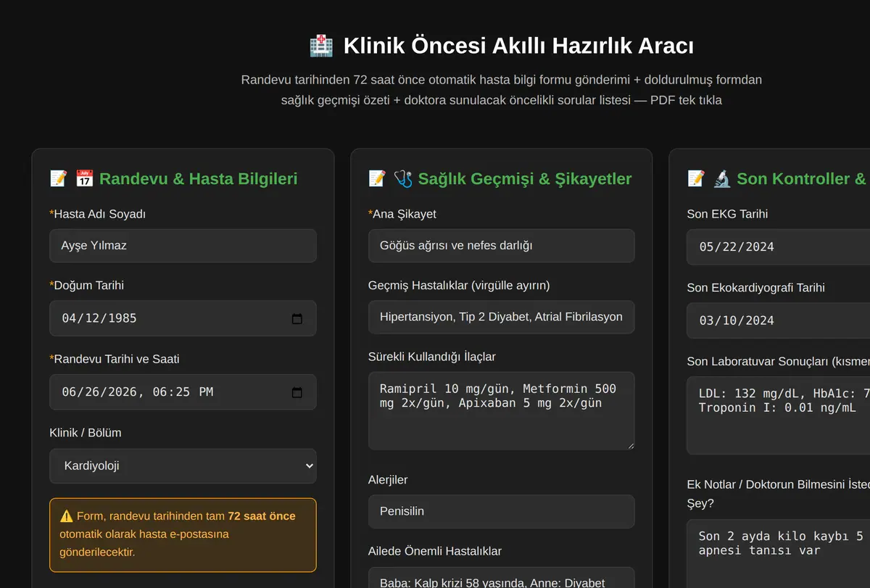Image resolution: width=870 pixels, height=588 pixels.
Task: Click the warning icon in the 72 saat notice
Action: [x=66, y=516]
